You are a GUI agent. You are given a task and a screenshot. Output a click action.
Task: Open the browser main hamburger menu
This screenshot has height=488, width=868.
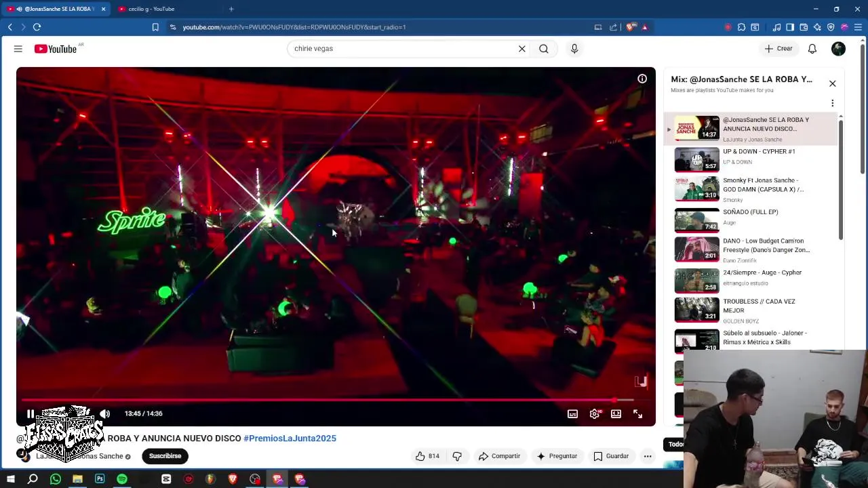pyautogui.click(x=858, y=27)
